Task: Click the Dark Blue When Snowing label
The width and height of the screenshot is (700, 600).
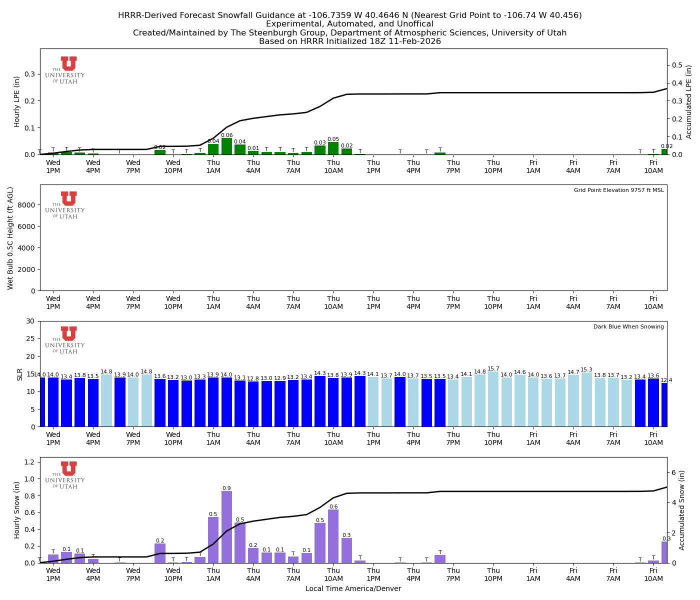Action: [x=628, y=326]
